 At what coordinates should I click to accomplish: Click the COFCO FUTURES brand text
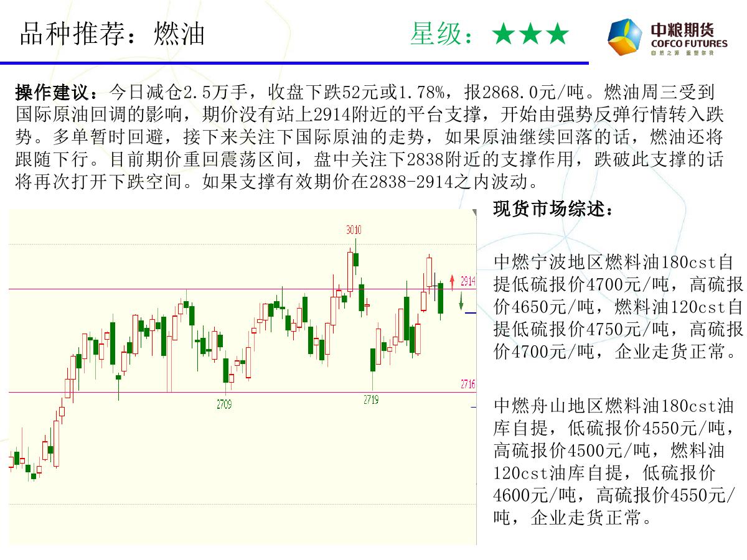point(688,44)
